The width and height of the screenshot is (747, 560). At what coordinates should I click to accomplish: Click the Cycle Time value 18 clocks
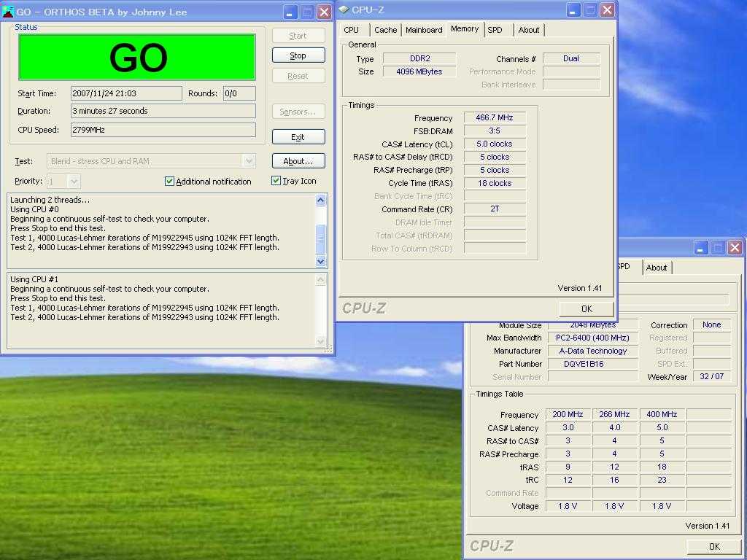(495, 183)
